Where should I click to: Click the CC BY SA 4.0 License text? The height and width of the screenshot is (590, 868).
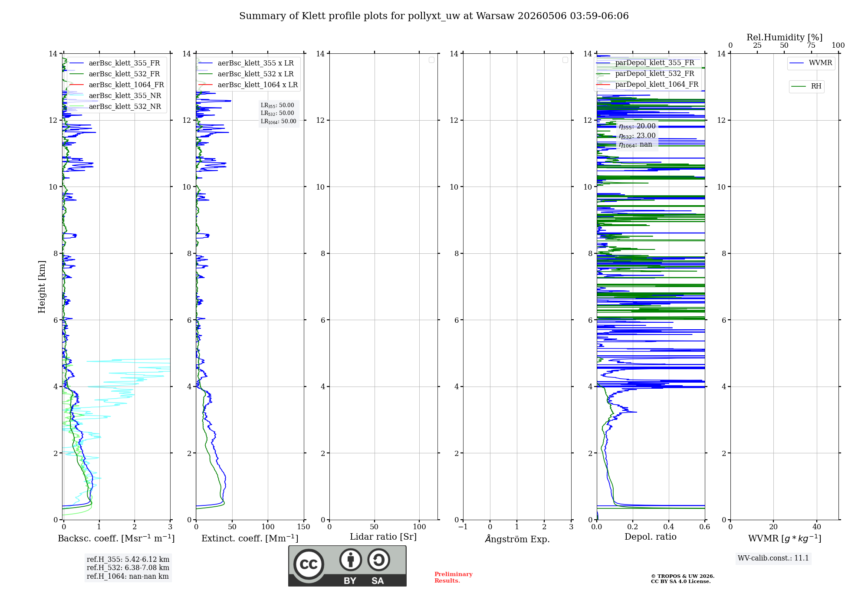click(681, 581)
